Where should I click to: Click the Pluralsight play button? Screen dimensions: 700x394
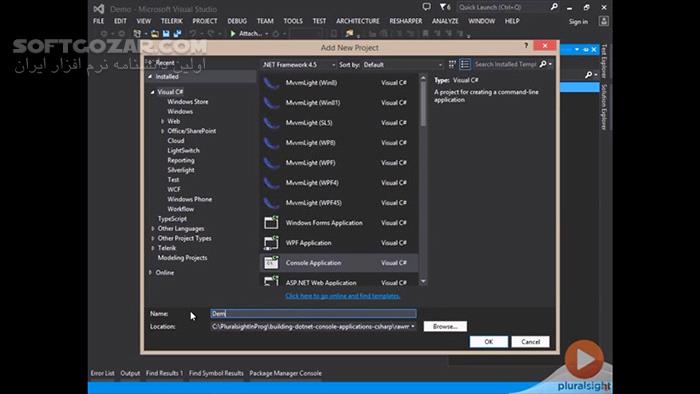point(584,359)
